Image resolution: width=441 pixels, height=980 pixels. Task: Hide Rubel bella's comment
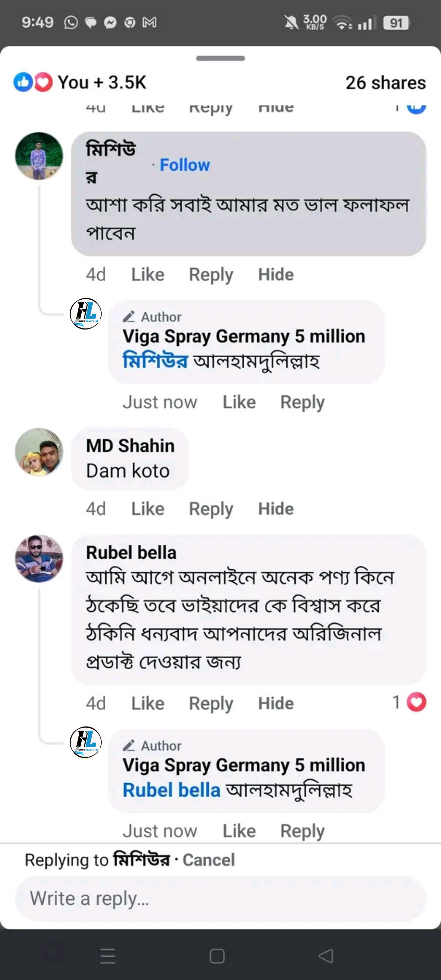click(x=276, y=703)
